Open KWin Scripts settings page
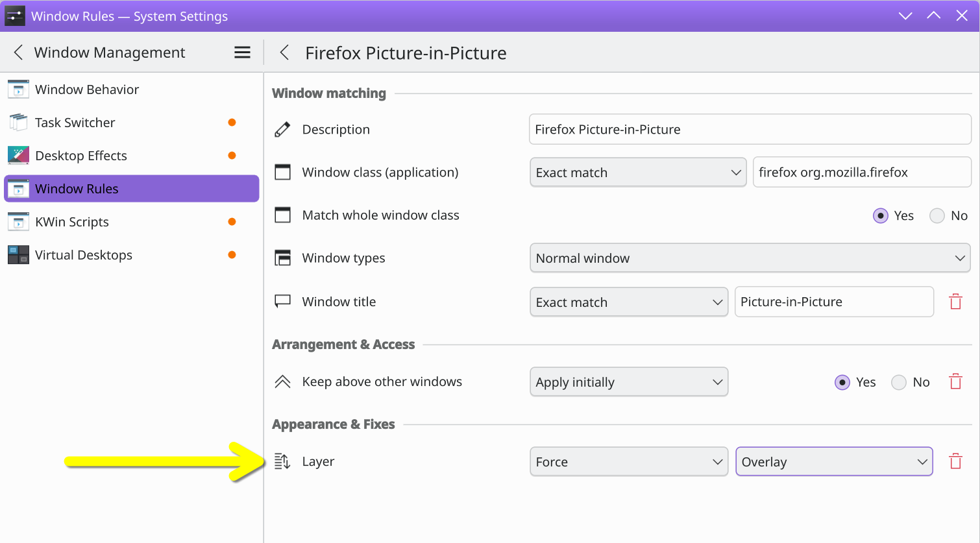The height and width of the screenshot is (543, 980). [x=132, y=222]
